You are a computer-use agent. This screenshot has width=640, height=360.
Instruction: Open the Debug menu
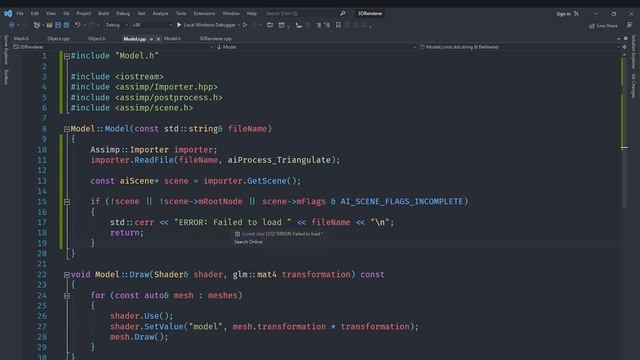click(x=123, y=13)
